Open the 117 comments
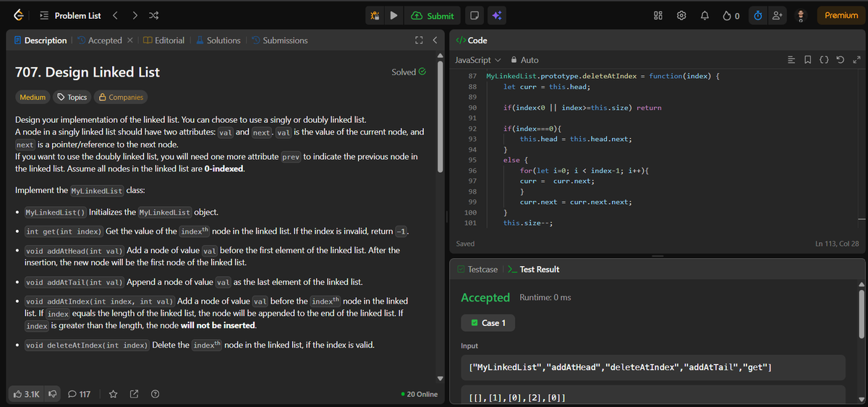This screenshot has width=868, height=407. pos(79,394)
